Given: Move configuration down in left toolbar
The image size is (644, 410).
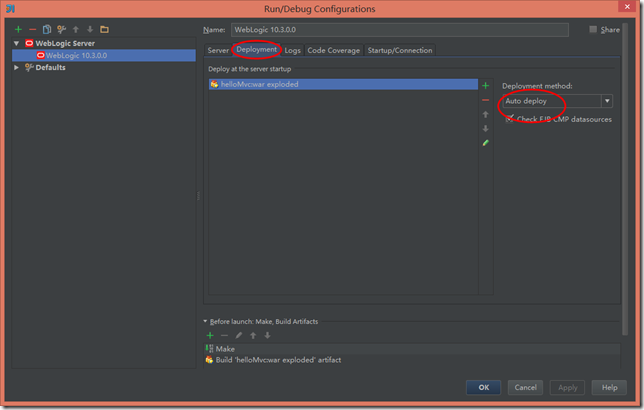Looking at the screenshot, I should coord(90,29).
